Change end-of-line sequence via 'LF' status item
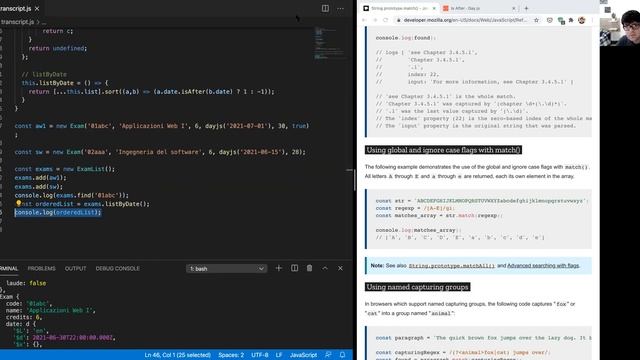640x360 pixels. point(279,355)
